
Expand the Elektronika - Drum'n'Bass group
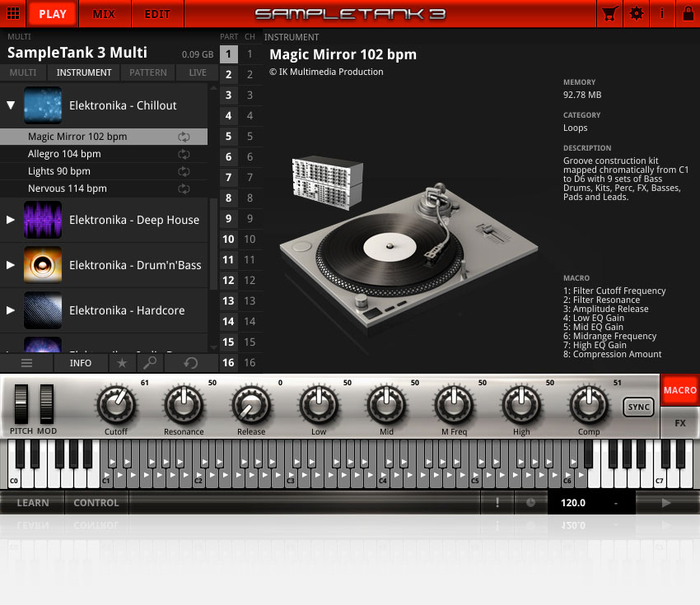coord(11,265)
